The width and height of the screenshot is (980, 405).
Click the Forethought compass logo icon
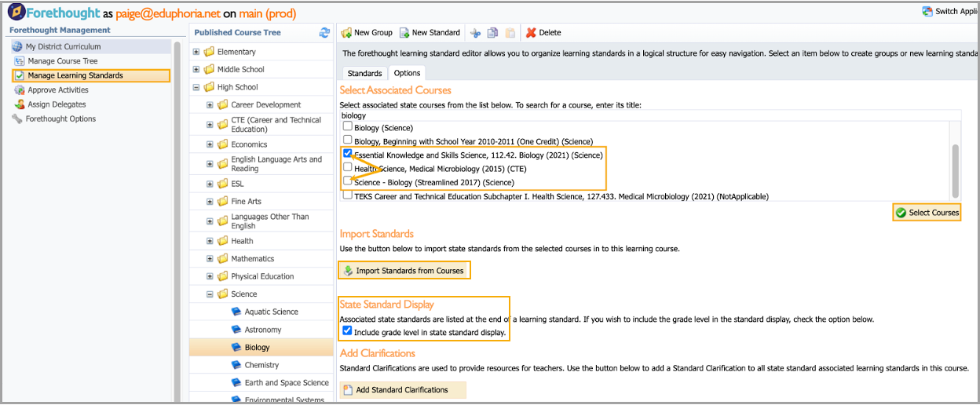pyautogui.click(x=16, y=13)
